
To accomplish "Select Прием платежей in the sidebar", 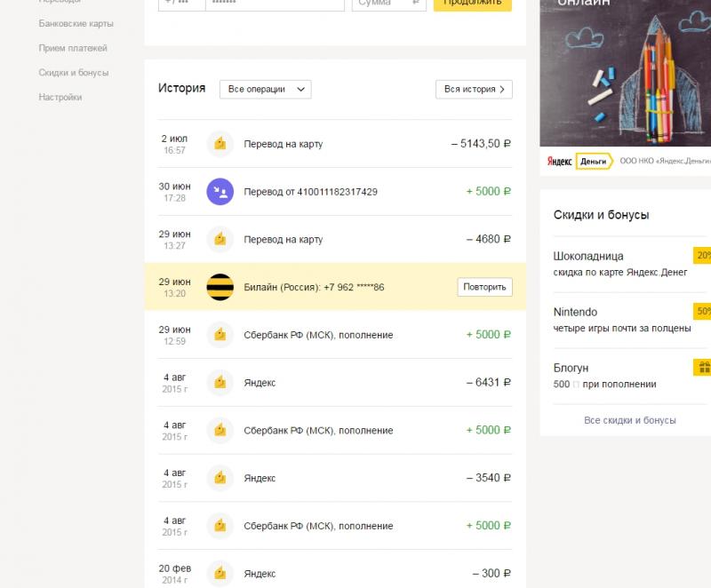I will 74,48.
